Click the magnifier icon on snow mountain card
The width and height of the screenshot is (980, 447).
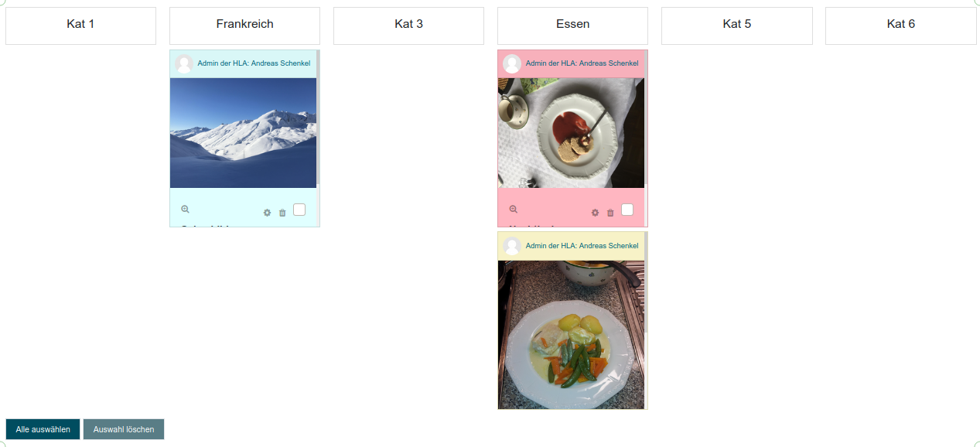(185, 209)
